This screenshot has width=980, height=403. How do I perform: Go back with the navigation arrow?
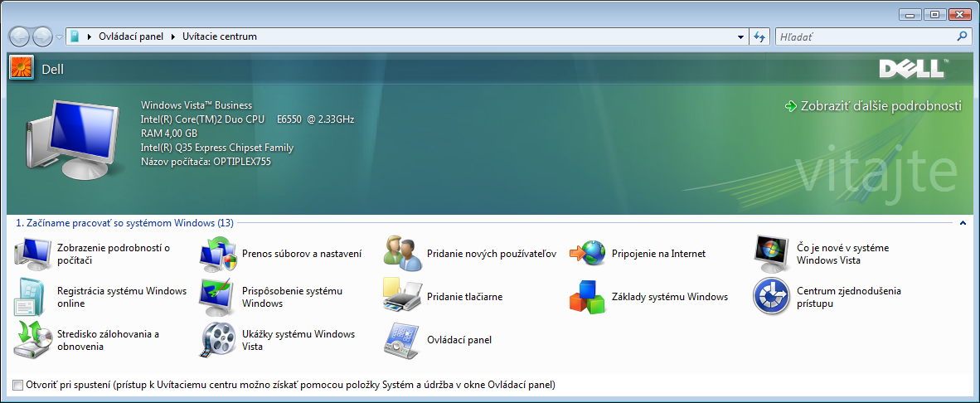click(20, 36)
